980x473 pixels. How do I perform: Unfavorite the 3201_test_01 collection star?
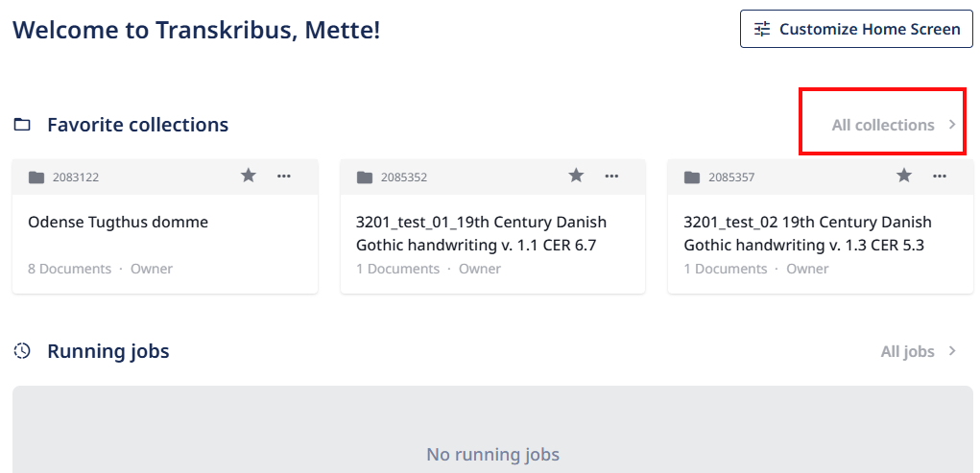click(x=576, y=176)
